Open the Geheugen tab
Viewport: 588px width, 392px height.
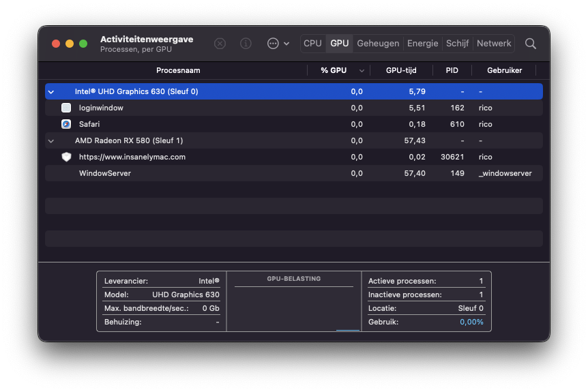[378, 44]
